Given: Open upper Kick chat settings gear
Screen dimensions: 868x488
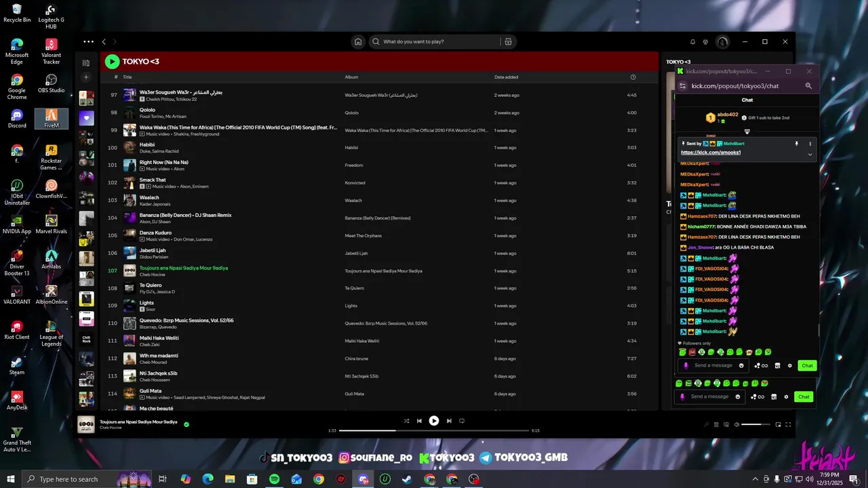Looking at the screenshot, I should (x=789, y=365).
